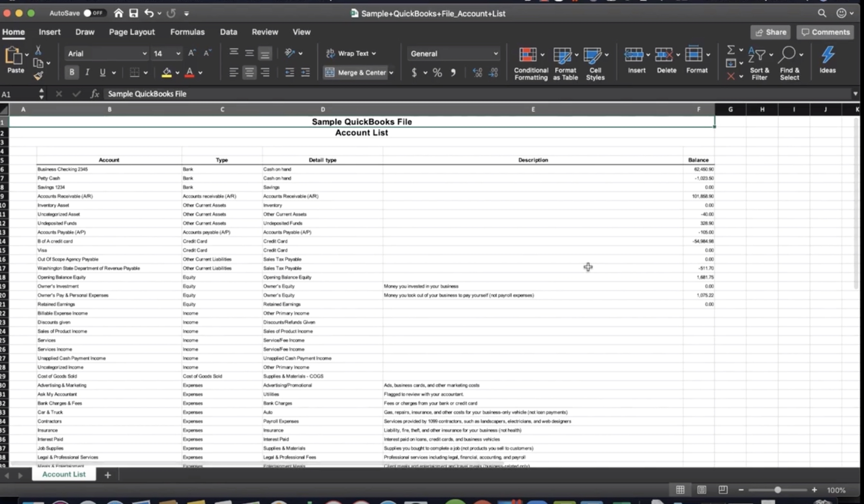Open the fill color dropdown arrow

click(x=177, y=73)
